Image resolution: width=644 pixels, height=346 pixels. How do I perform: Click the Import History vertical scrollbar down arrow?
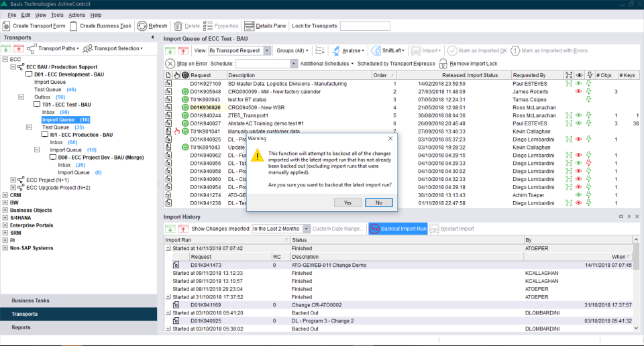tap(636, 328)
